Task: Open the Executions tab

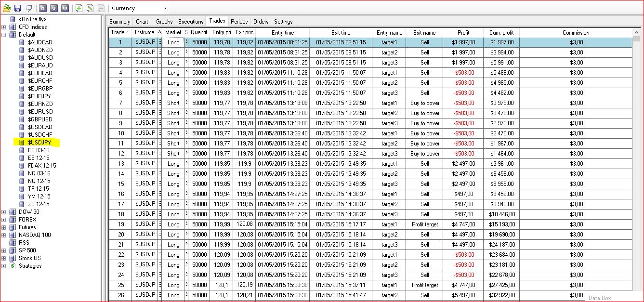Action: click(x=191, y=22)
